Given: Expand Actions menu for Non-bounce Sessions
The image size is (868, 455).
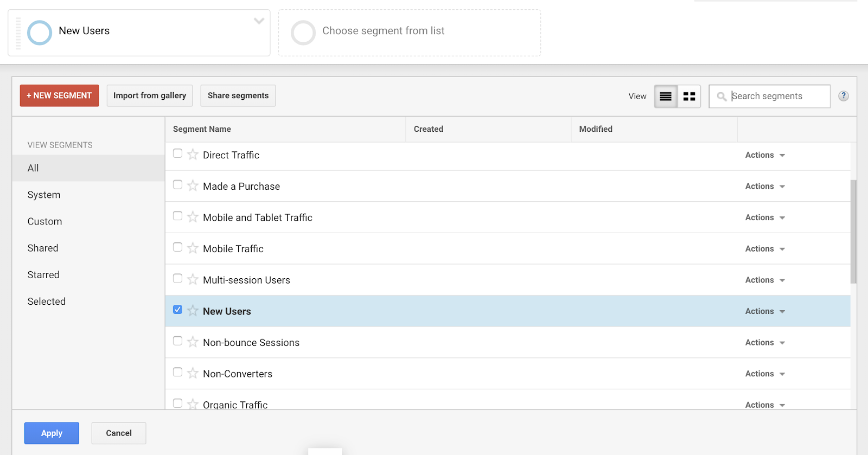Looking at the screenshot, I should pyautogui.click(x=765, y=343).
